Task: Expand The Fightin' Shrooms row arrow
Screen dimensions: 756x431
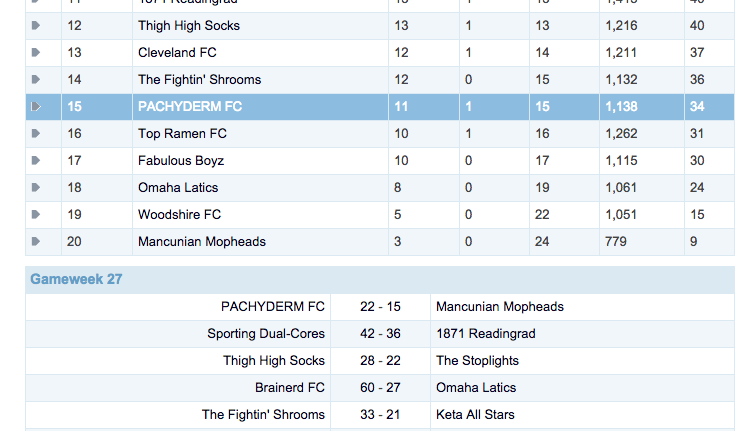Action: 36,80
